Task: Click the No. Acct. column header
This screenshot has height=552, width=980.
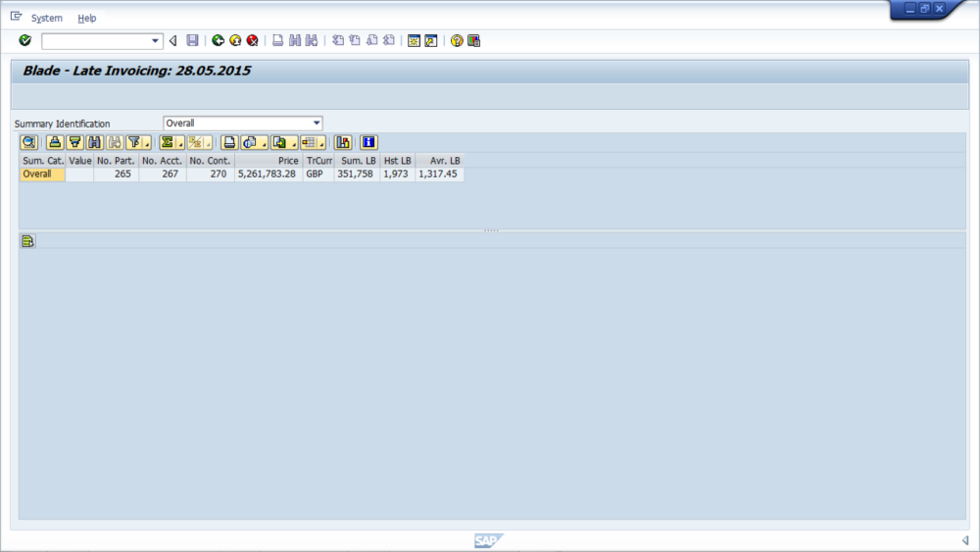Action: coord(162,161)
